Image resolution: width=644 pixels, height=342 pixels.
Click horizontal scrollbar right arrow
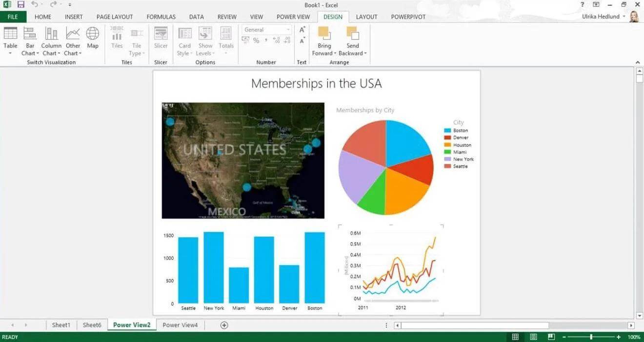631,325
